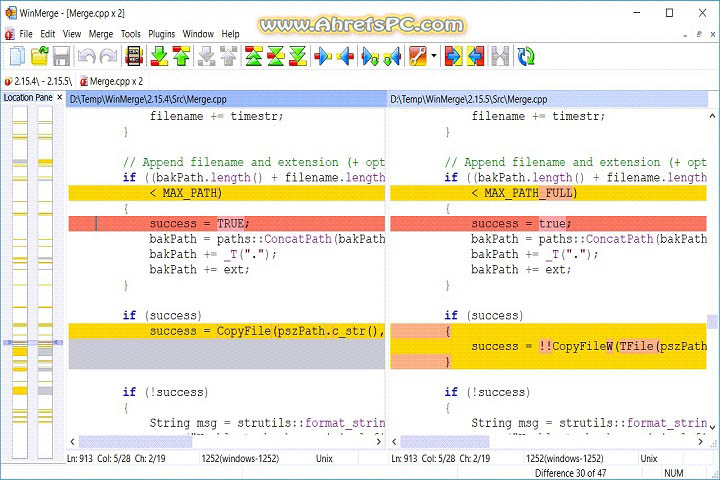Screen dimensions: 720x480
Task: Close the Location Pane with its X
Action: [x=59, y=97]
